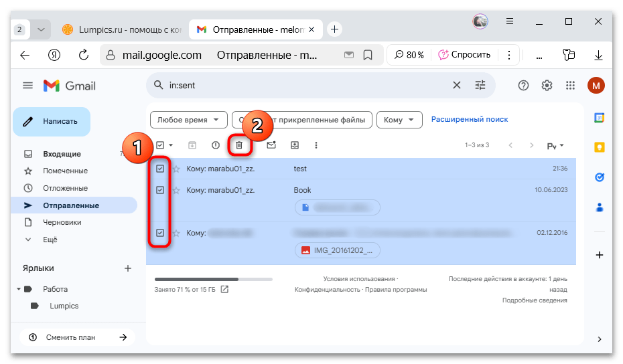Clear the in:sent search query
The width and height of the screenshot is (623, 364).
pyautogui.click(x=457, y=85)
